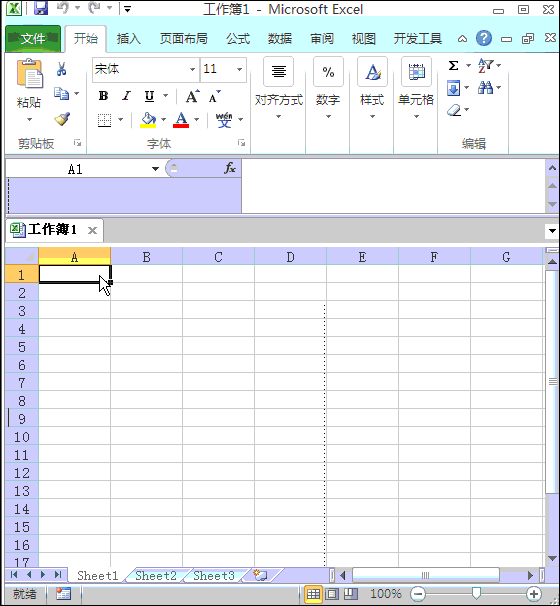Screen dimensions: 560x606
Task: Toggle Italic formatting
Action: (x=126, y=96)
